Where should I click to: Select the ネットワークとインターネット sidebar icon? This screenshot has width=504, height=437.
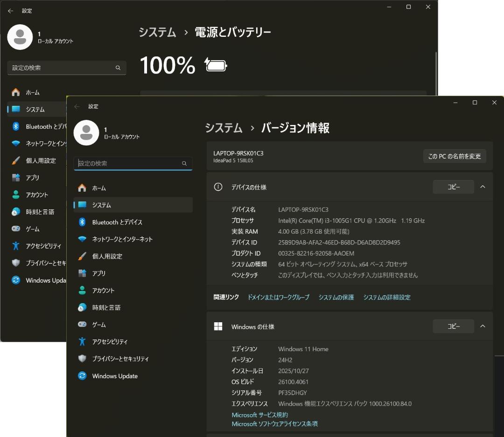[x=82, y=239]
